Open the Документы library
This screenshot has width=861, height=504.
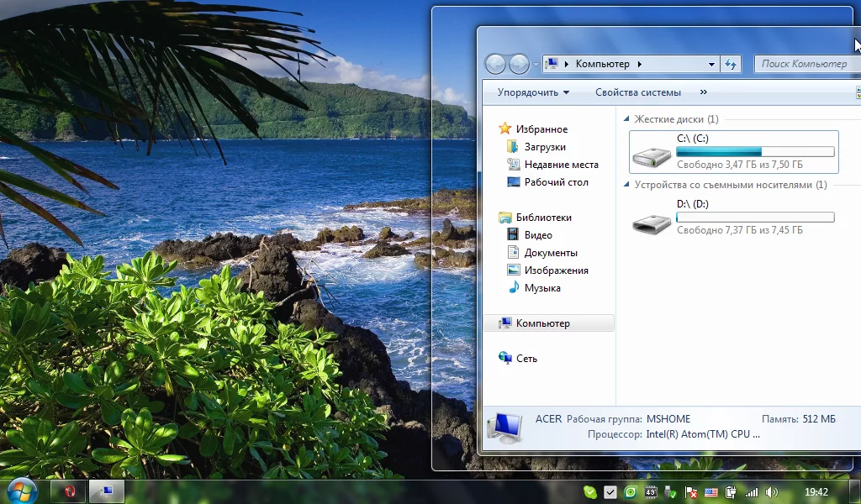[550, 253]
